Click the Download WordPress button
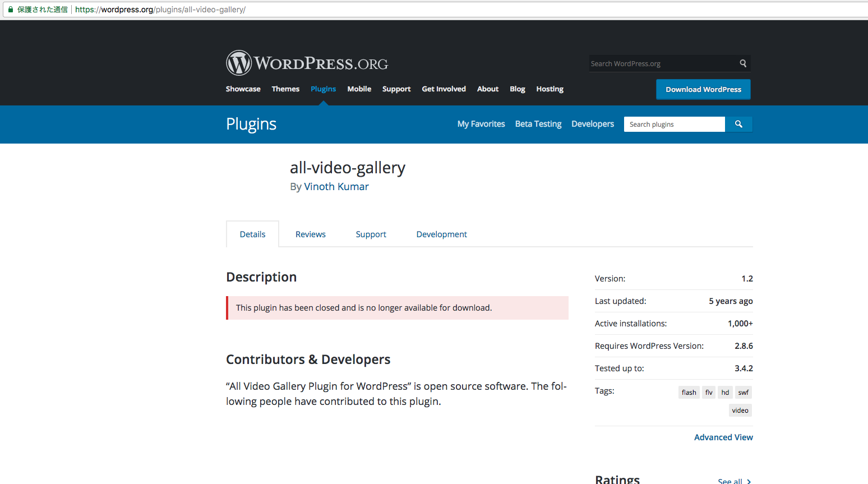Image resolution: width=868 pixels, height=484 pixels. [703, 89]
